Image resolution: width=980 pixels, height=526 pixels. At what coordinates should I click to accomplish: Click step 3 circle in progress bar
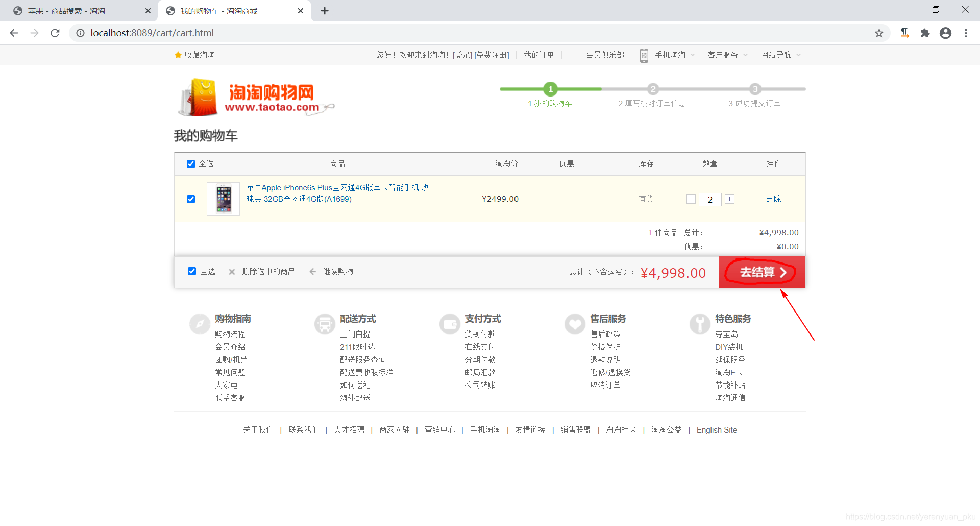755,89
